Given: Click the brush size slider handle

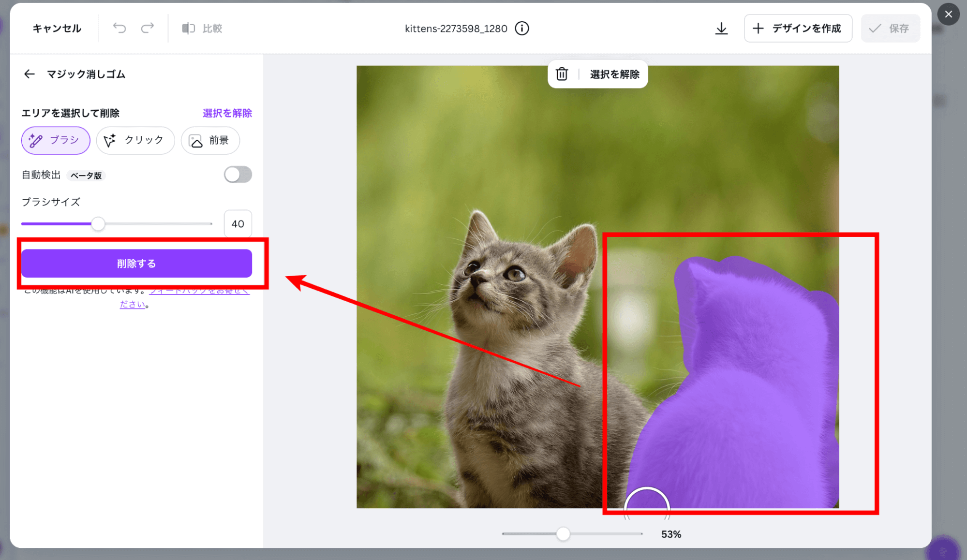Looking at the screenshot, I should coord(98,224).
